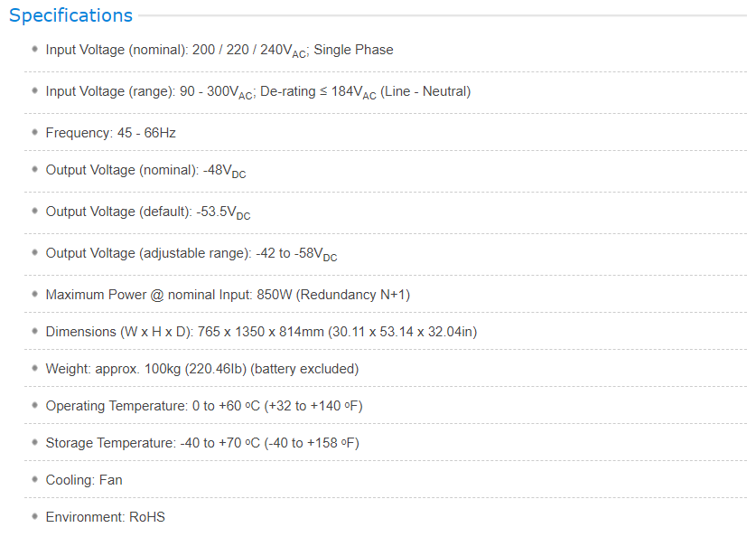
Task: Click the Cooling: Fan entry
Action: point(84,480)
